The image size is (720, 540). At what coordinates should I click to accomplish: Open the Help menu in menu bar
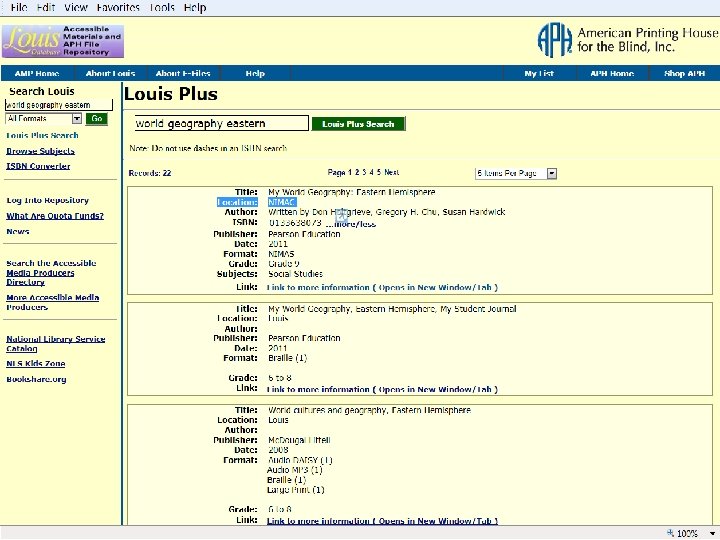[x=195, y=7]
